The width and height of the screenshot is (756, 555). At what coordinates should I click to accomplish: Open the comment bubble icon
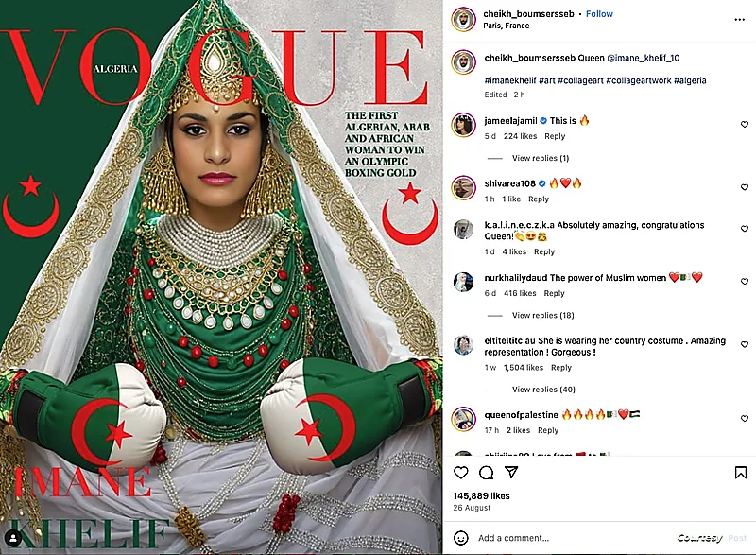486,473
